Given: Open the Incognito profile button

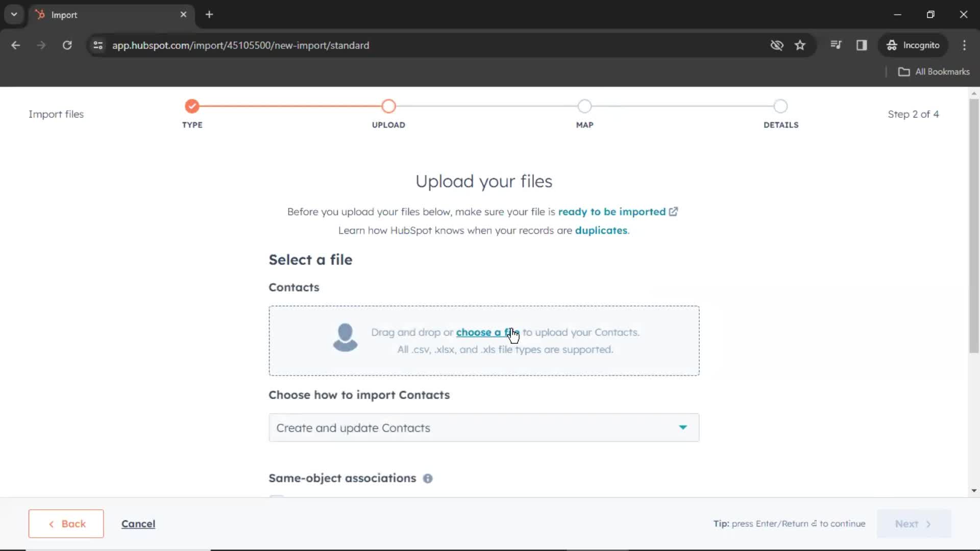Looking at the screenshot, I should click(913, 45).
